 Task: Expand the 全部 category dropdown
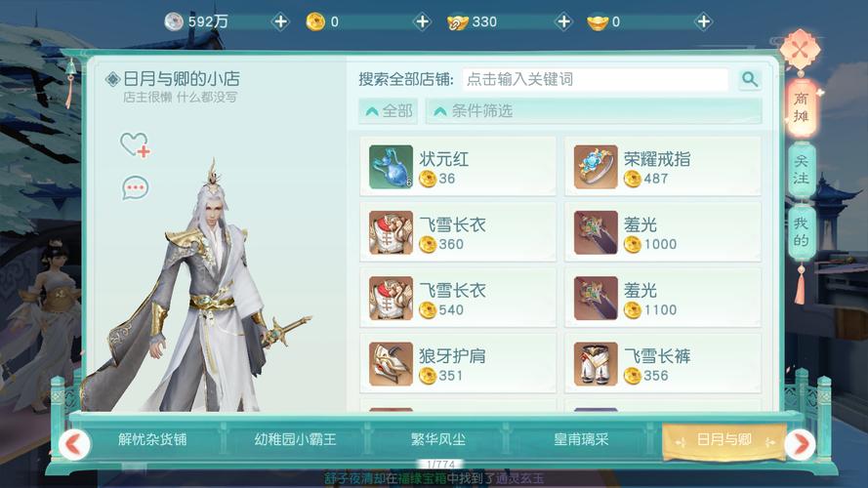[x=388, y=111]
